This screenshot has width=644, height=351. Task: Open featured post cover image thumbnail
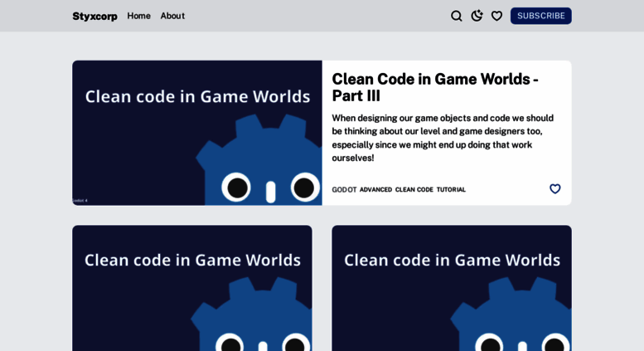point(197,133)
